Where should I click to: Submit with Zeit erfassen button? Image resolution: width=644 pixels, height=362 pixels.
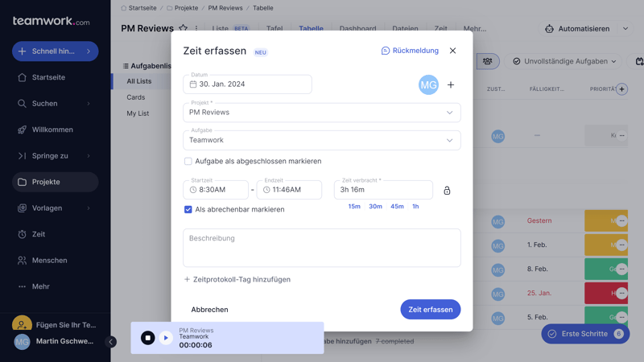(x=431, y=310)
